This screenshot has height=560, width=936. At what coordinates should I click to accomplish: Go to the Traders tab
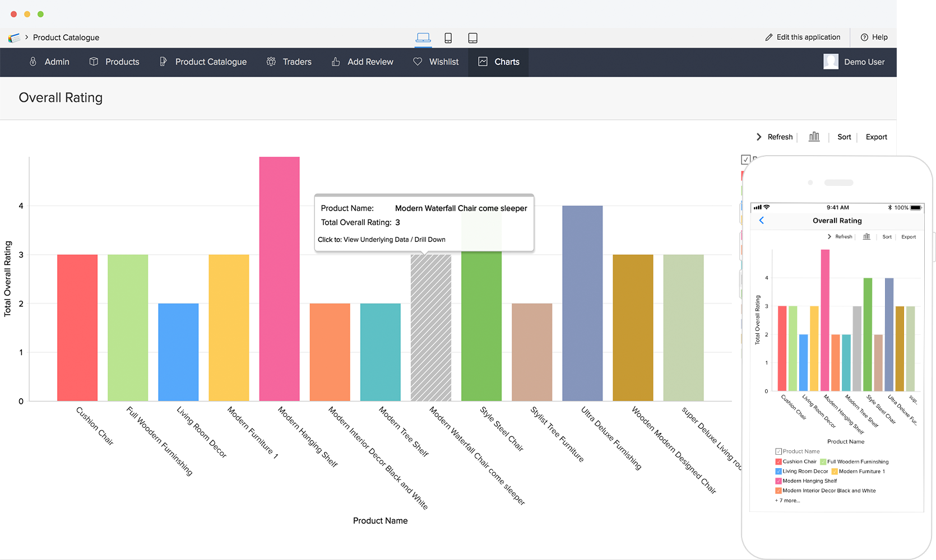click(x=289, y=62)
